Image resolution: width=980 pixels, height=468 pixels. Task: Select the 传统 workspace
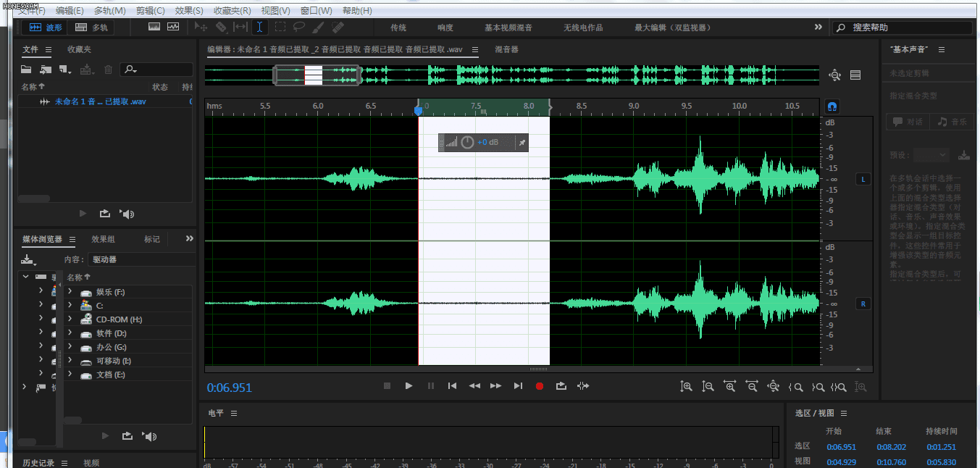[x=398, y=28]
